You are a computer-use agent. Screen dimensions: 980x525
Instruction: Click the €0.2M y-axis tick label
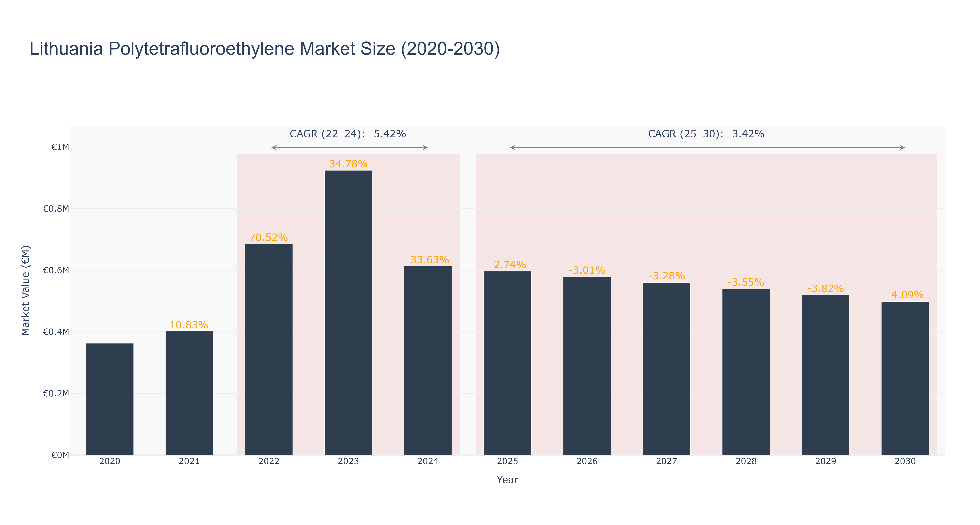(x=56, y=393)
